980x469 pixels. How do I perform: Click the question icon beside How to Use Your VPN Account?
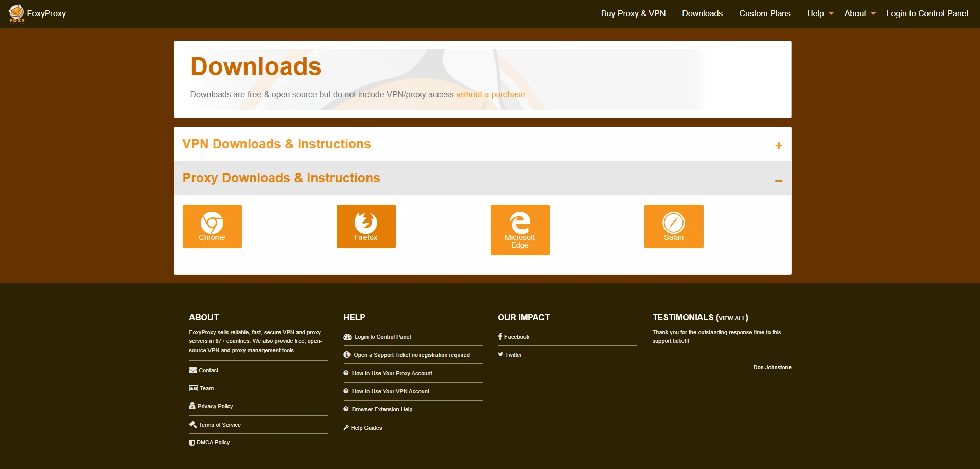coord(346,391)
